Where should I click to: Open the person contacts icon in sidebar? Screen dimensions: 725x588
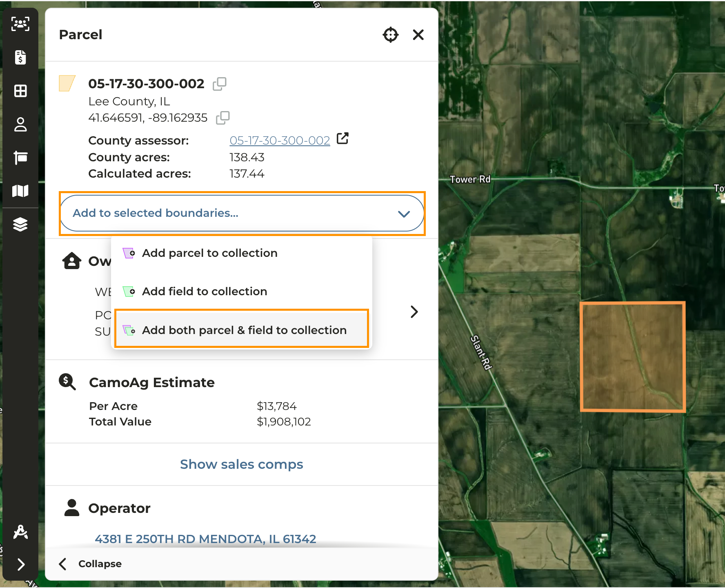20,124
